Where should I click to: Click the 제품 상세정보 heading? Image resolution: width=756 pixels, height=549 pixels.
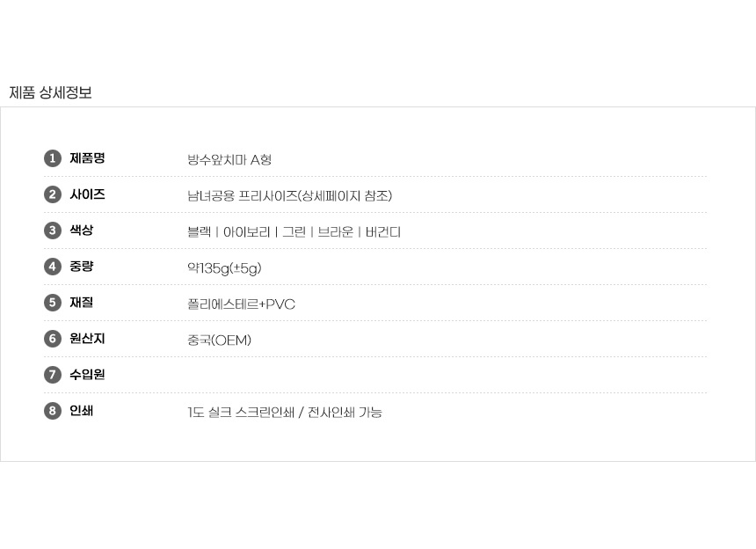coord(50,92)
